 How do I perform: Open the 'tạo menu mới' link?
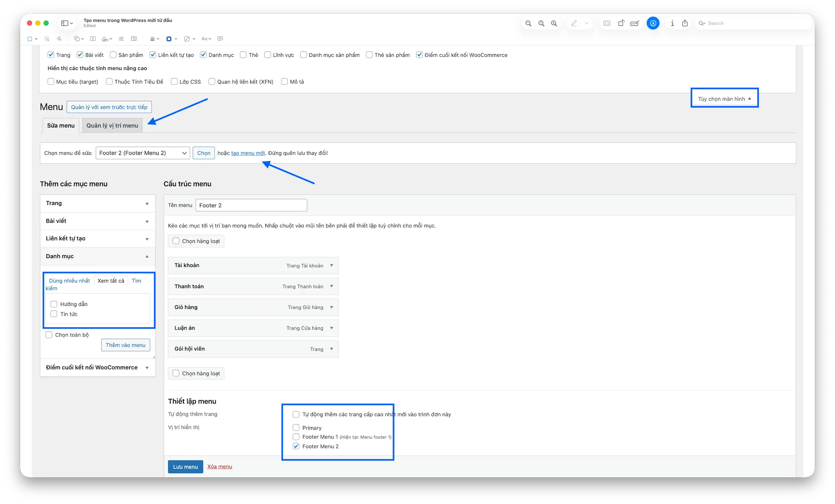[x=248, y=153]
